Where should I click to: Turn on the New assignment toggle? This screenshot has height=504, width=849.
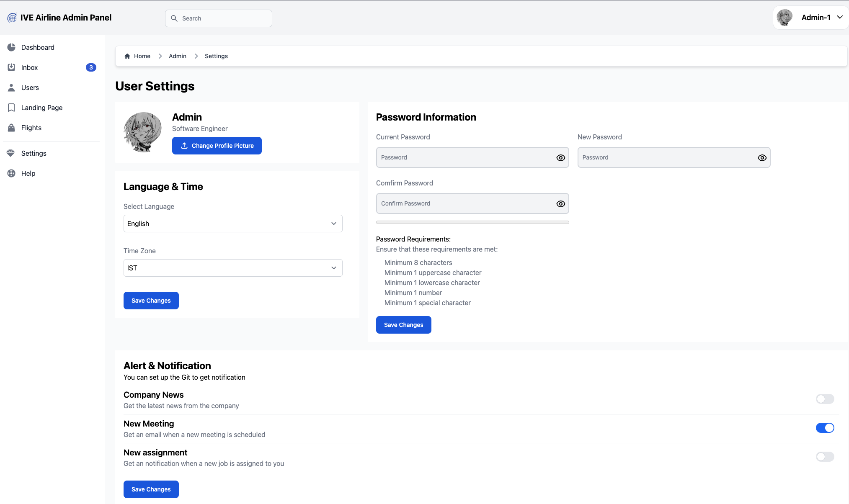pos(825,457)
